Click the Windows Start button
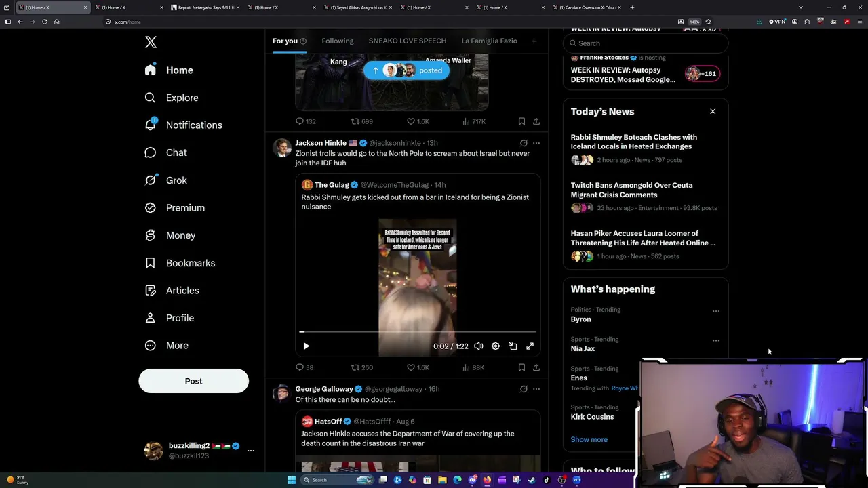Image resolution: width=868 pixels, height=488 pixels. tap(292, 480)
